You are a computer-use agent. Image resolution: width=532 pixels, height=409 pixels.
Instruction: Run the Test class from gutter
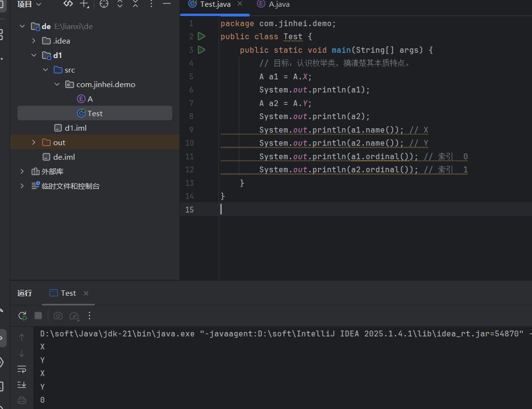[x=202, y=36]
